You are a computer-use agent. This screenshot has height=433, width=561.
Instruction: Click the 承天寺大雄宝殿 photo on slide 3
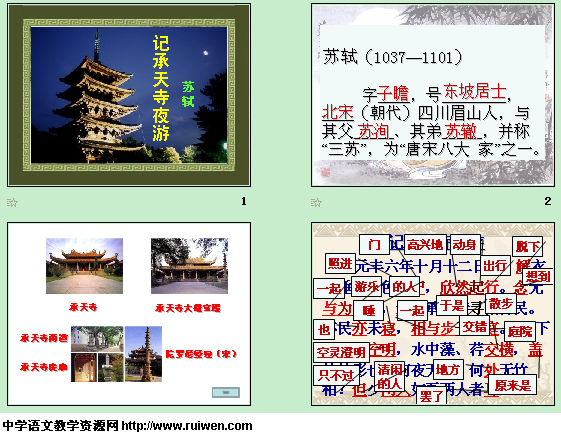click(189, 266)
